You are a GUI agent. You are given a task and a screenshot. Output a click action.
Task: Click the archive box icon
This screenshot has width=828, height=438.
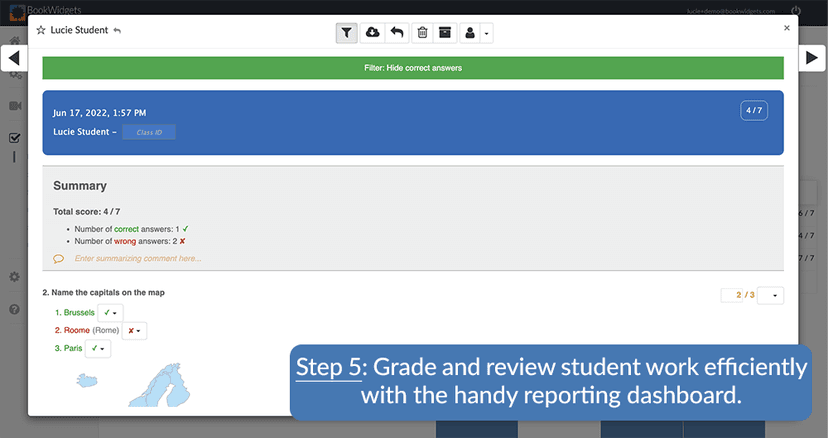(445, 33)
